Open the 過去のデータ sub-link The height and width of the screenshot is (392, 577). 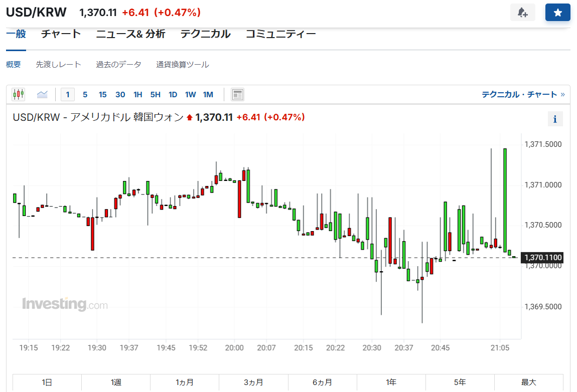pos(118,65)
